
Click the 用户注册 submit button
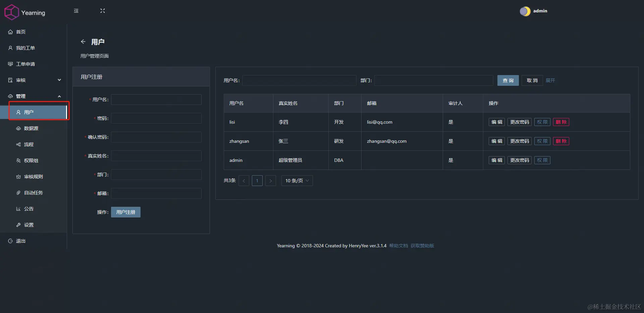click(x=126, y=212)
